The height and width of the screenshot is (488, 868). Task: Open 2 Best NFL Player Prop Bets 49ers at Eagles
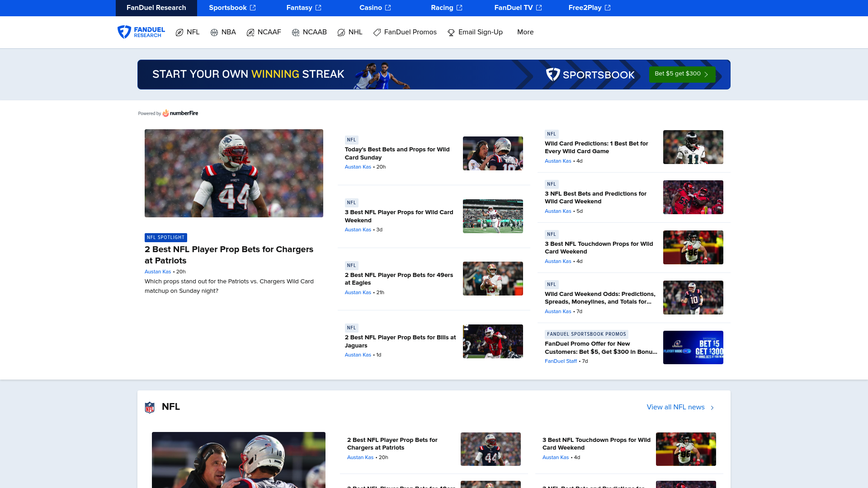pos(399,279)
